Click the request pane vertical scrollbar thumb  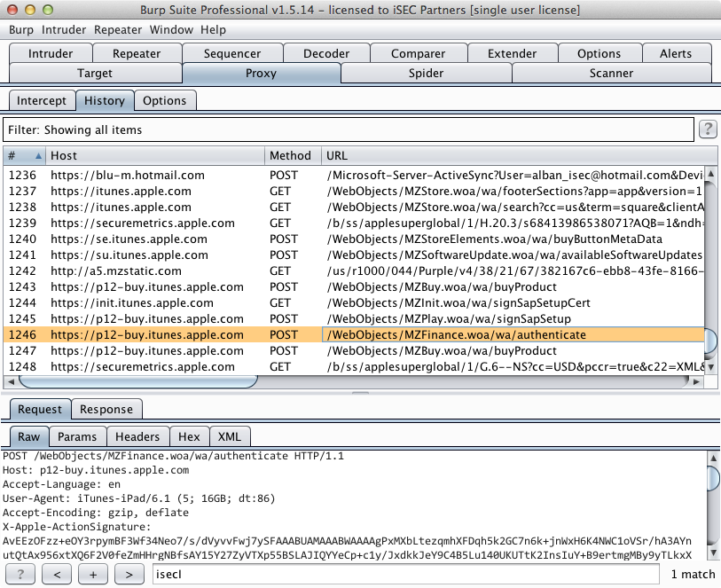click(713, 478)
